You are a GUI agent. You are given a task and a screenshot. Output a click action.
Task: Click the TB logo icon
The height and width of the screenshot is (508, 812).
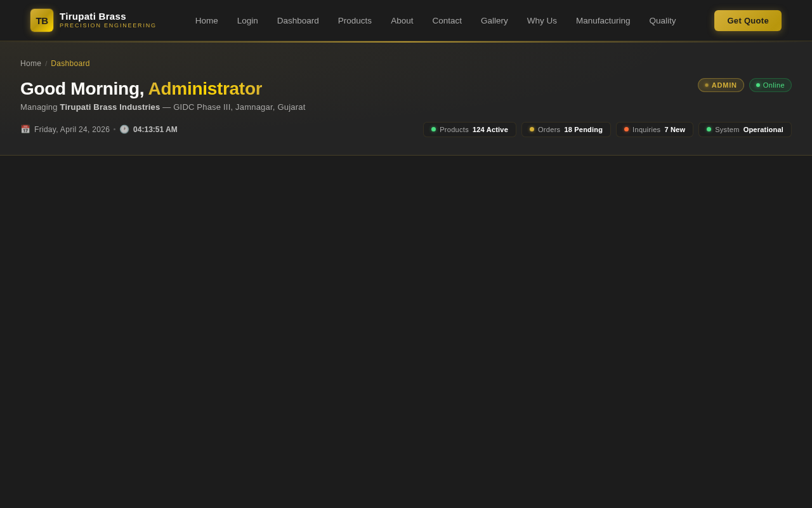42,20
